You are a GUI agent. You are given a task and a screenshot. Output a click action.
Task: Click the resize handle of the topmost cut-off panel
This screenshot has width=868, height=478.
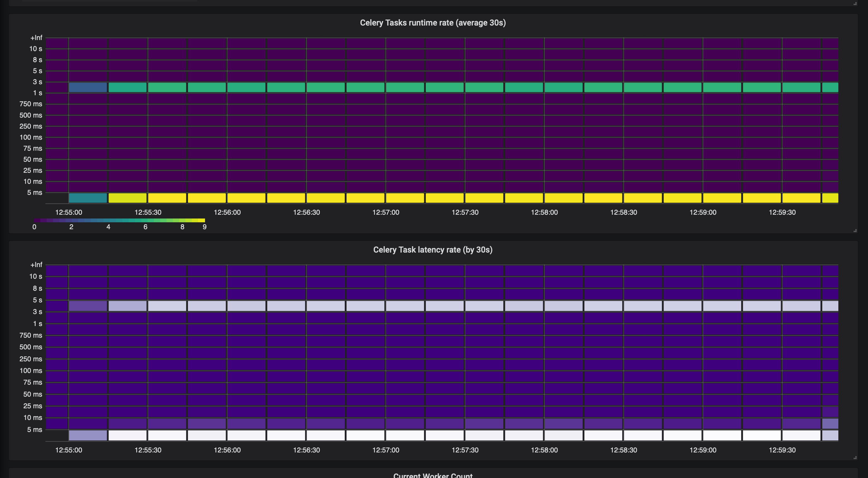click(855, 3)
